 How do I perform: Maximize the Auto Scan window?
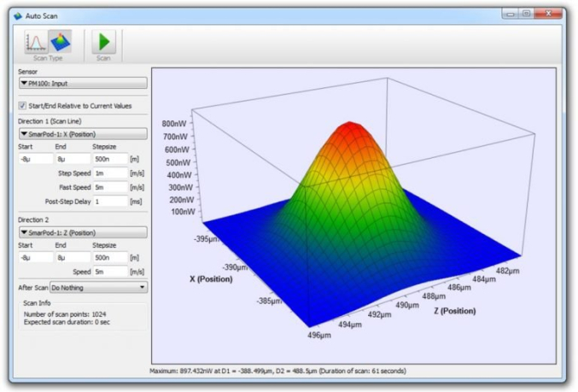pos(526,14)
